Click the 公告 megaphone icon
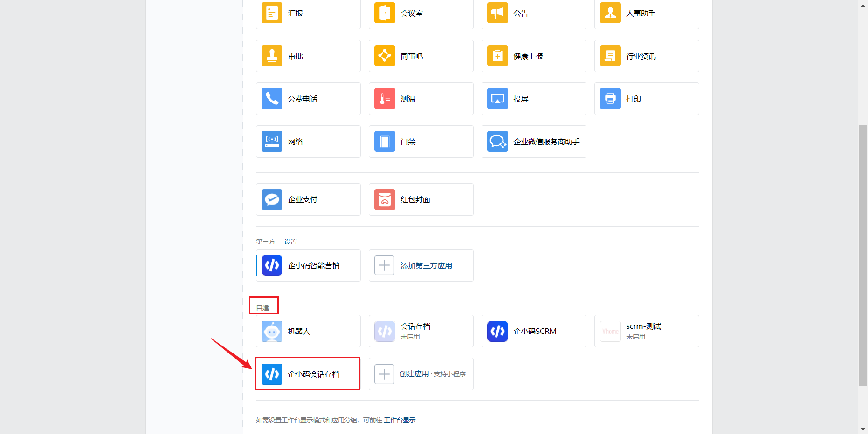The height and width of the screenshot is (434, 868). 497,13
